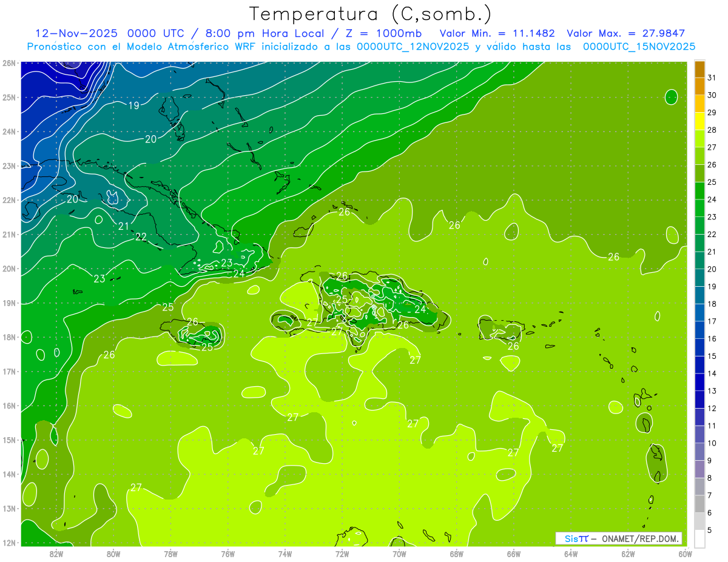Click the 74W longitude axis label
Viewport: 728px width, 562px height.
pos(285,554)
